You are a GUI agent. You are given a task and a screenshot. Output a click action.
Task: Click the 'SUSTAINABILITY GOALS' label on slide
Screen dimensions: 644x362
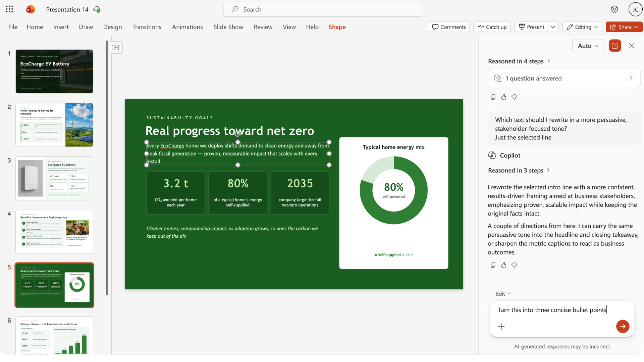(x=180, y=118)
